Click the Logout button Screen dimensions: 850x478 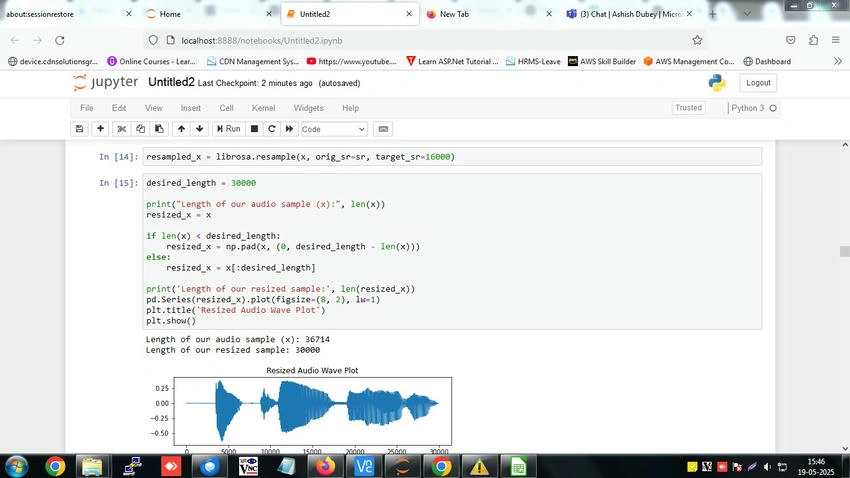758,83
